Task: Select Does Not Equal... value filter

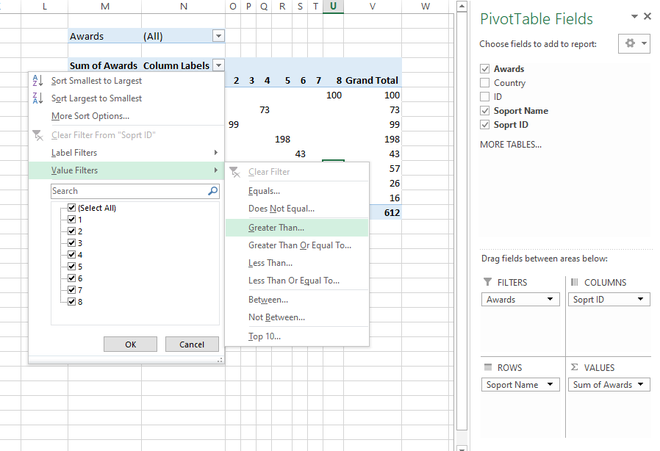Action: [x=297, y=208]
